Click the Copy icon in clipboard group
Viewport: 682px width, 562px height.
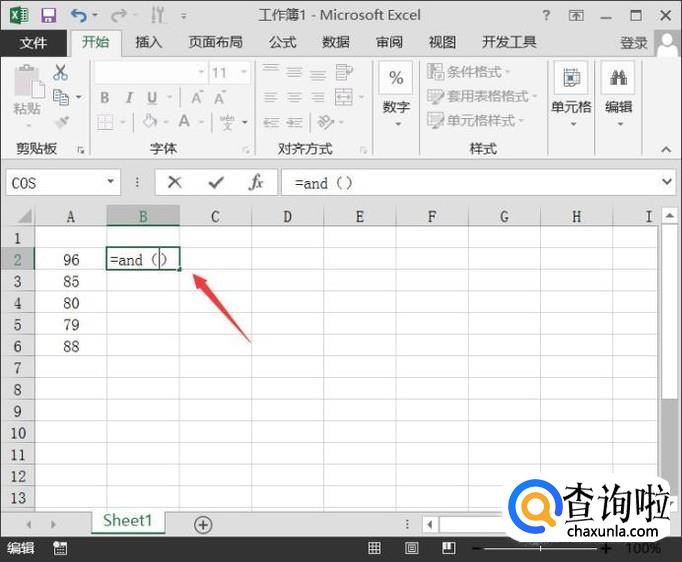coord(61,97)
